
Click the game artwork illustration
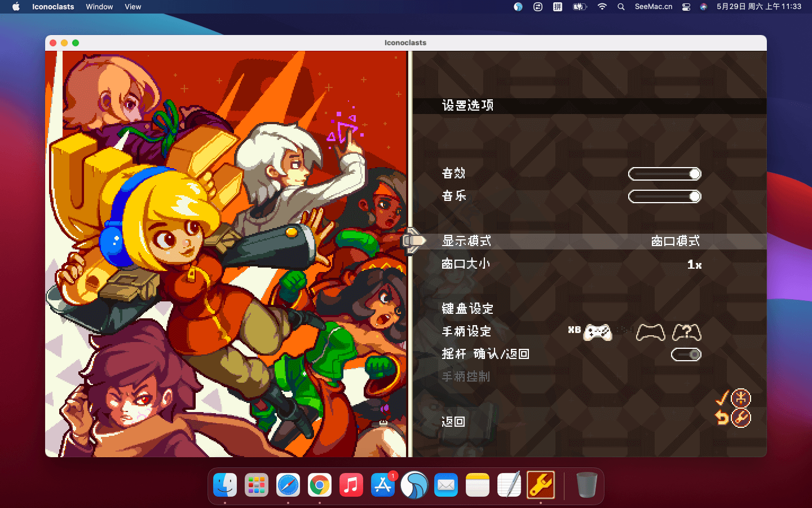[x=226, y=254]
